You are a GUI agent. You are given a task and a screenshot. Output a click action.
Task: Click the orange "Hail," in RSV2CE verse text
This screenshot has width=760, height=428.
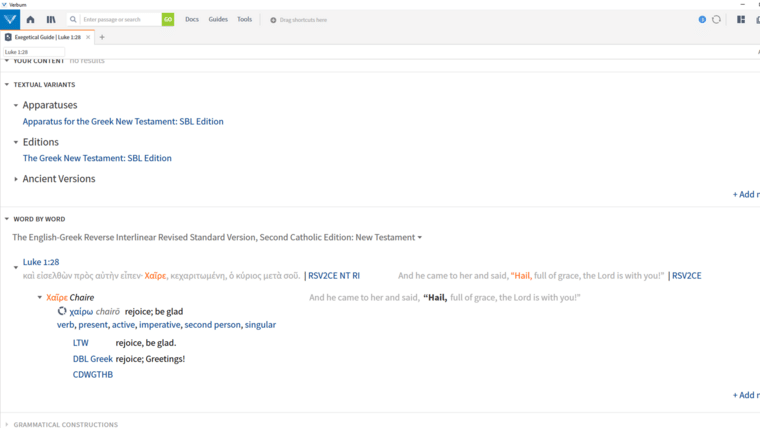point(521,276)
